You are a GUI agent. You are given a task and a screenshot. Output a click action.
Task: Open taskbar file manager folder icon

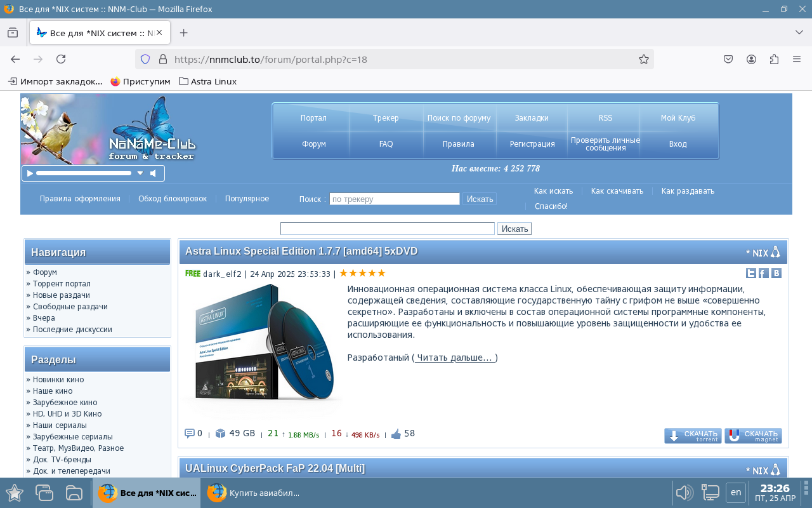75,493
